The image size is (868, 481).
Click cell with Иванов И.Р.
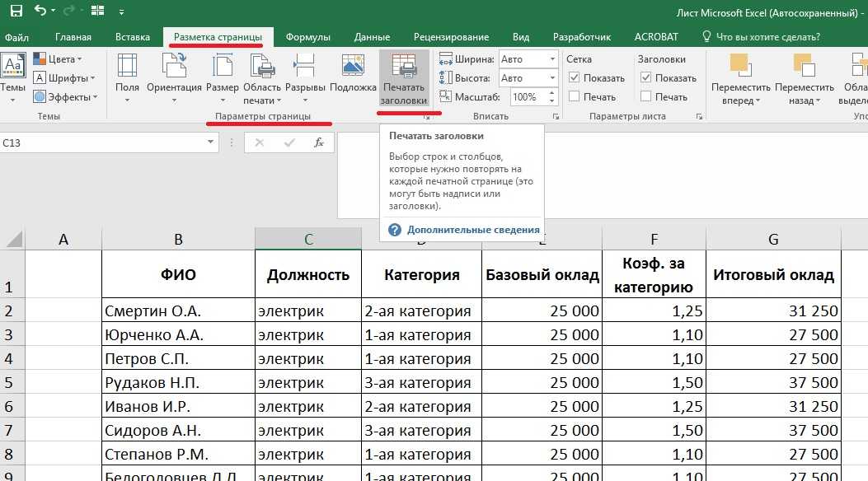pos(178,406)
